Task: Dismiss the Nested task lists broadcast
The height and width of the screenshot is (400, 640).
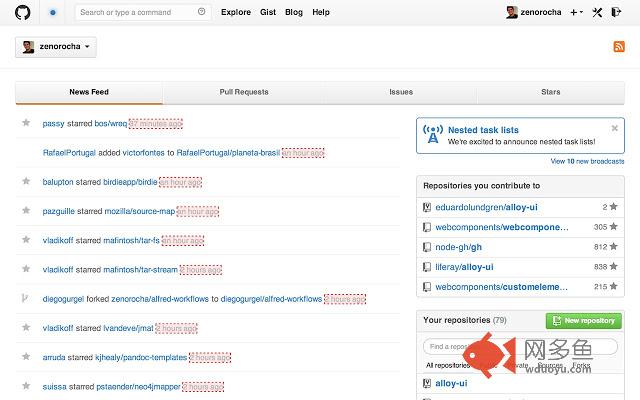Action: (617, 130)
